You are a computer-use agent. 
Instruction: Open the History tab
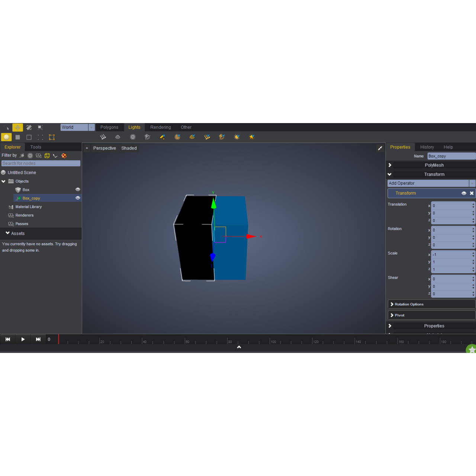[x=427, y=147]
